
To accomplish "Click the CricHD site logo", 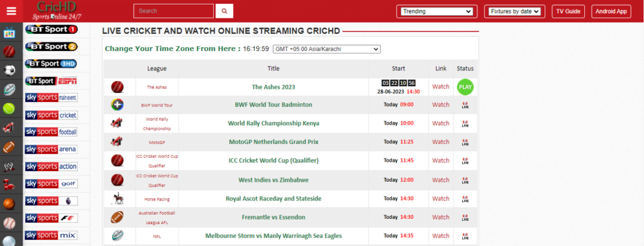I will coord(57,11).
